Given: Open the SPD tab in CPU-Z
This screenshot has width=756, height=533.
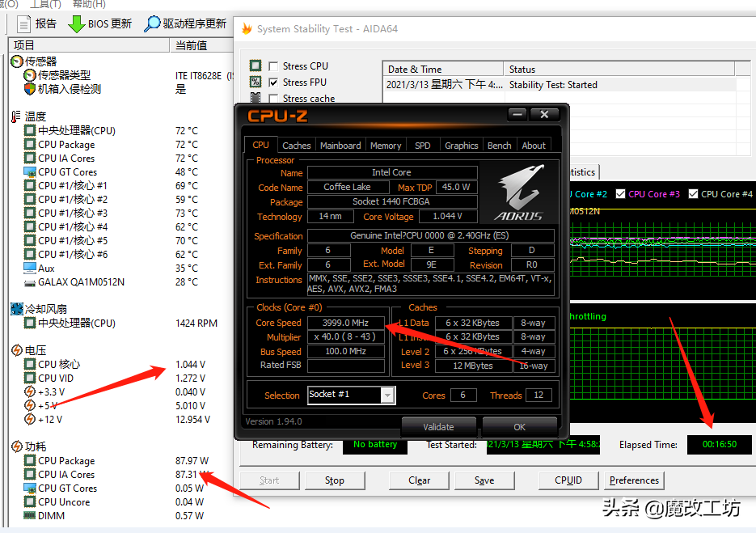Looking at the screenshot, I should click(x=423, y=146).
